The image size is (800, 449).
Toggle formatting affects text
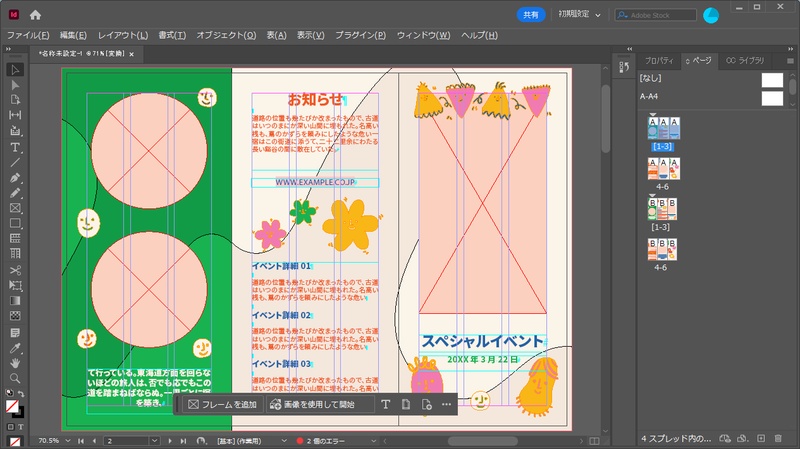coord(20,427)
